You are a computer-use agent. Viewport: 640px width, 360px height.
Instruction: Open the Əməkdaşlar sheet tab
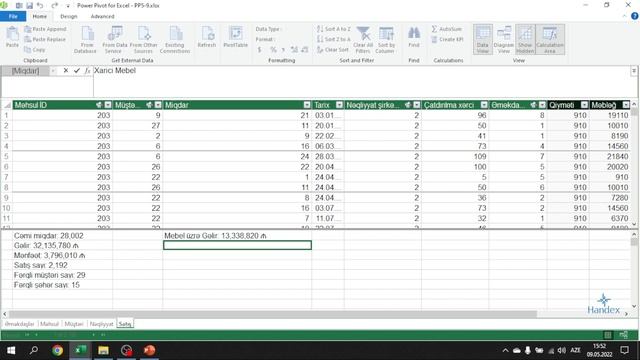(x=19, y=324)
